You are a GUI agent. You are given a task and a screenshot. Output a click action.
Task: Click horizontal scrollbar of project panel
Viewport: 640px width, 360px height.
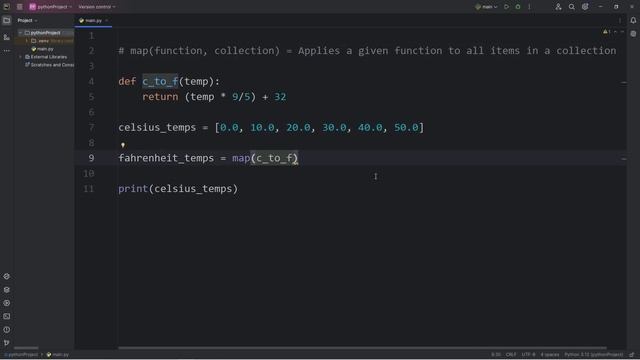pos(26,348)
